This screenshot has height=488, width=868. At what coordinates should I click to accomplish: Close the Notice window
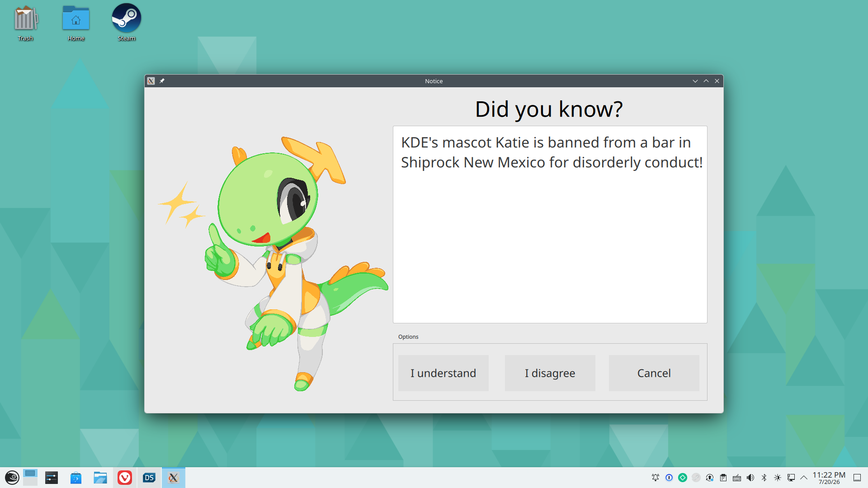(x=717, y=81)
